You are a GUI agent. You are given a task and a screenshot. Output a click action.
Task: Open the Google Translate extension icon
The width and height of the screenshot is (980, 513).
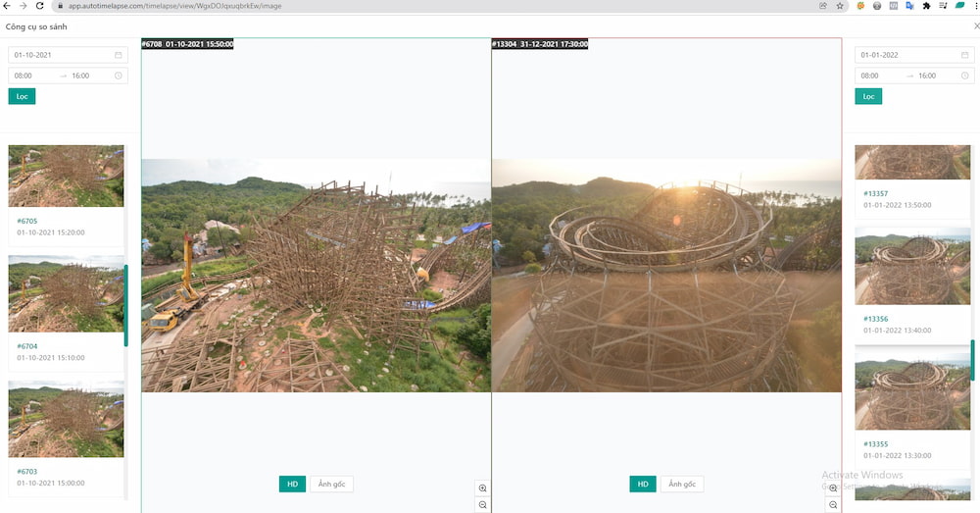(x=909, y=6)
